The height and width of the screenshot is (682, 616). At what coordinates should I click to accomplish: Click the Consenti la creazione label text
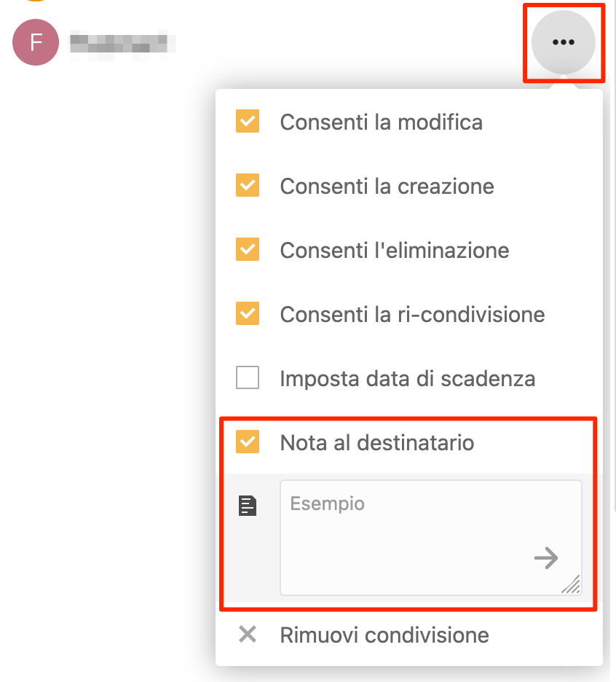point(387,186)
